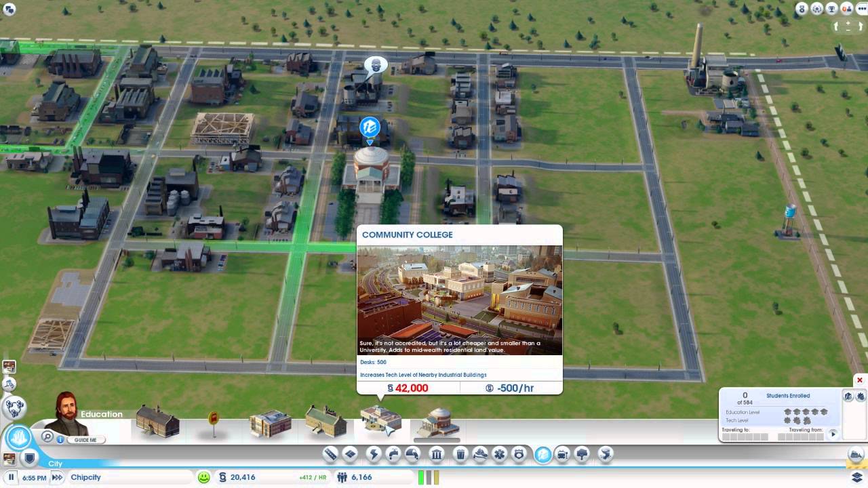This screenshot has height=488, width=868.
Task: Click the -500/hr upkeep cost
Action: click(510, 388)
